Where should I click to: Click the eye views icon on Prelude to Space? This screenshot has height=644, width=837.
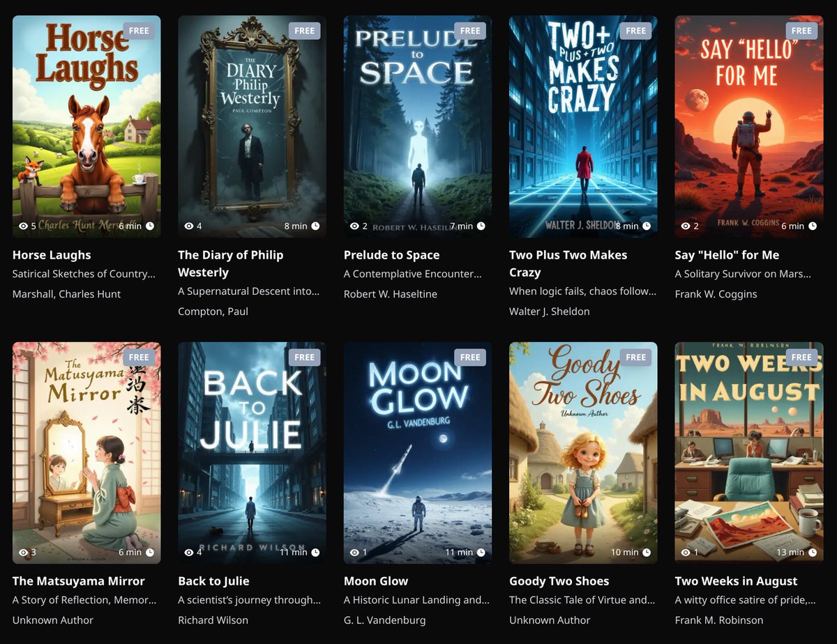(354, 226)
